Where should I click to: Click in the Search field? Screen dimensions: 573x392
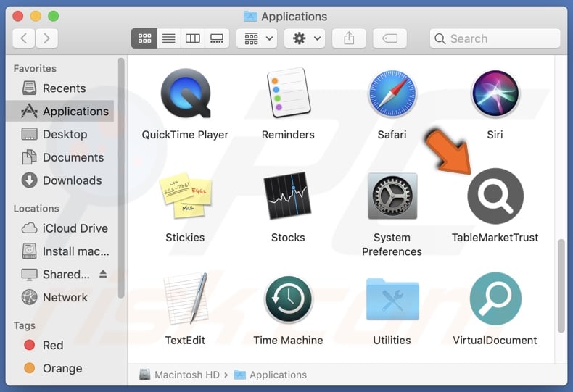pyautogui.click(x=495, y=38)
